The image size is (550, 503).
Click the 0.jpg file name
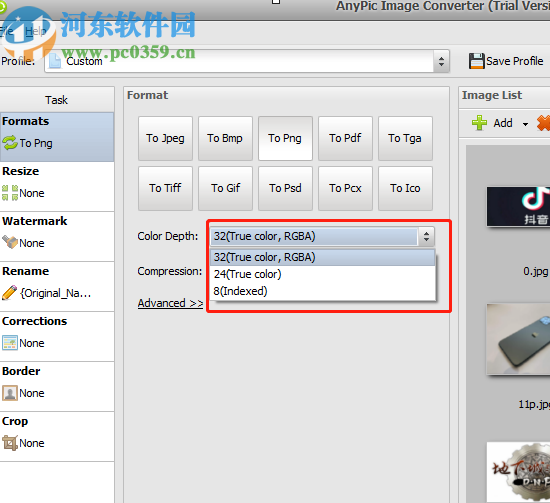536,271
